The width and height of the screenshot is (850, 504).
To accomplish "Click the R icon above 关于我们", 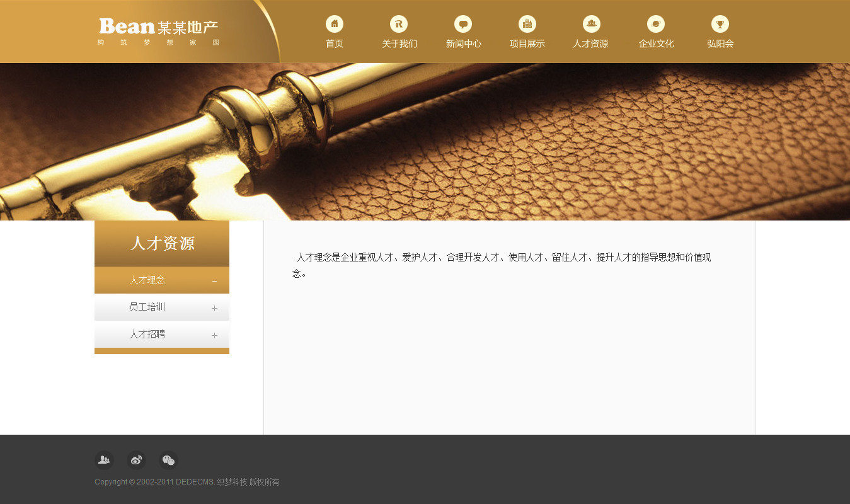I will (x=399, y=24).
